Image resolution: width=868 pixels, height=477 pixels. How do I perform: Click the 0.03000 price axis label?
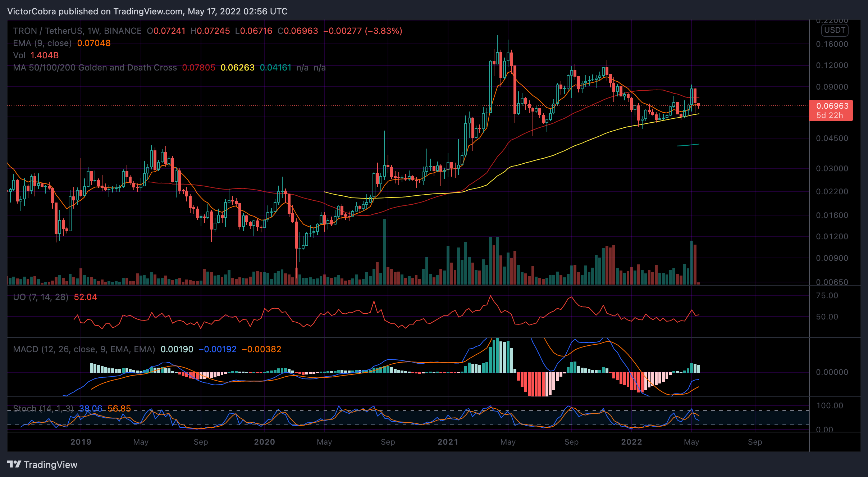832,169
